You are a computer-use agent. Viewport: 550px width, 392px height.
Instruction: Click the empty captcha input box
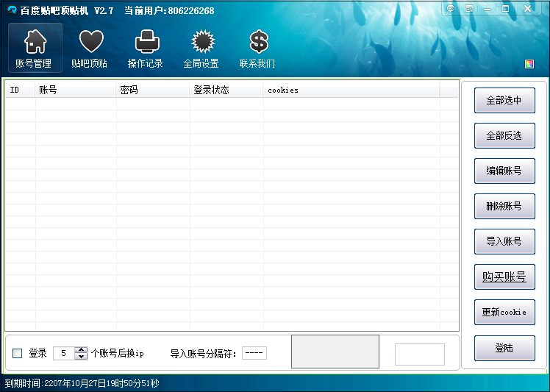420,354
